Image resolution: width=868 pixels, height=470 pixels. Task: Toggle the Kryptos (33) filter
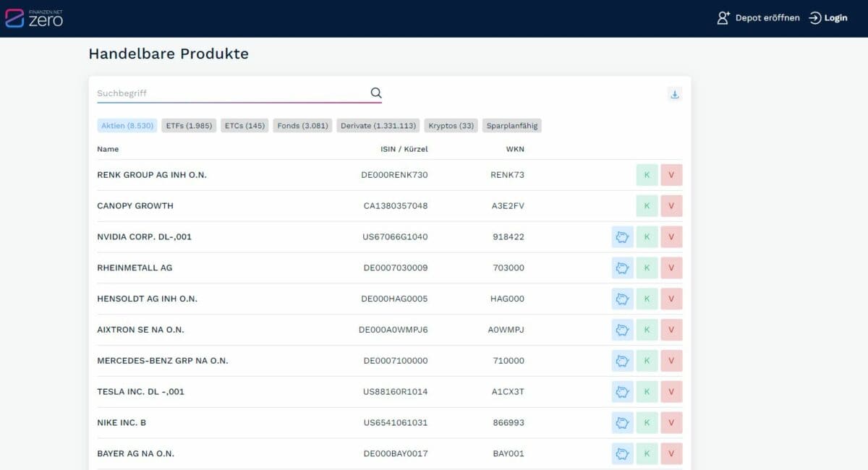(x=451, y=125)
